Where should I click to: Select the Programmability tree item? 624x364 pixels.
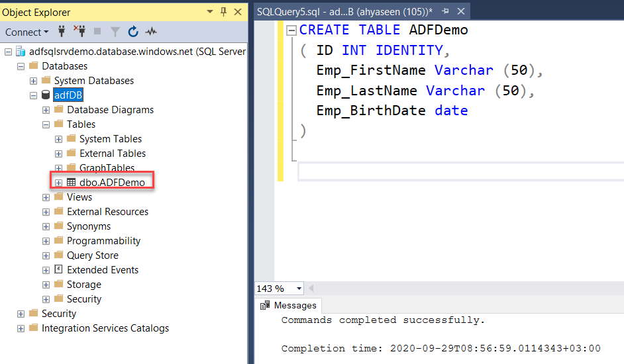click(x=103, y=241)
